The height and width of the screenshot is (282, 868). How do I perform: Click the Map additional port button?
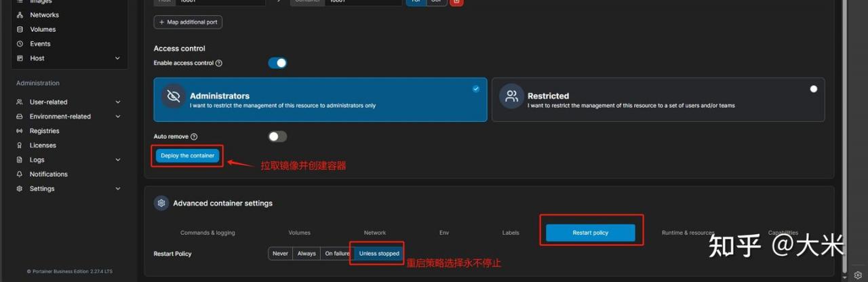point(188,22)
